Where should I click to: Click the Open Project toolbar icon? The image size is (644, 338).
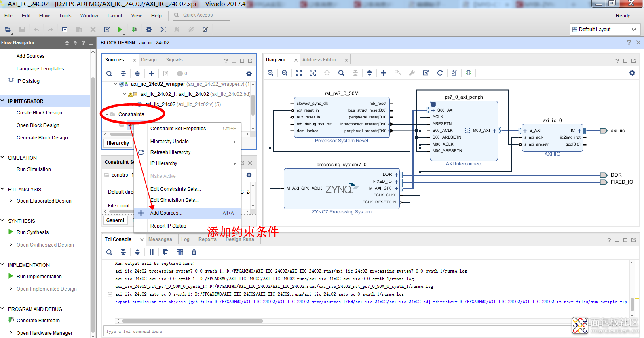click(8, 30)
